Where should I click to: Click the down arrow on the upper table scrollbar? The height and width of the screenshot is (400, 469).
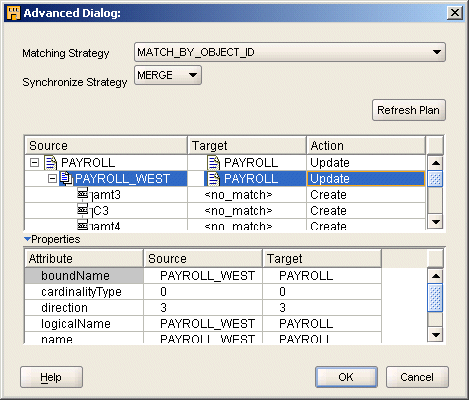[x=436, y=221]
